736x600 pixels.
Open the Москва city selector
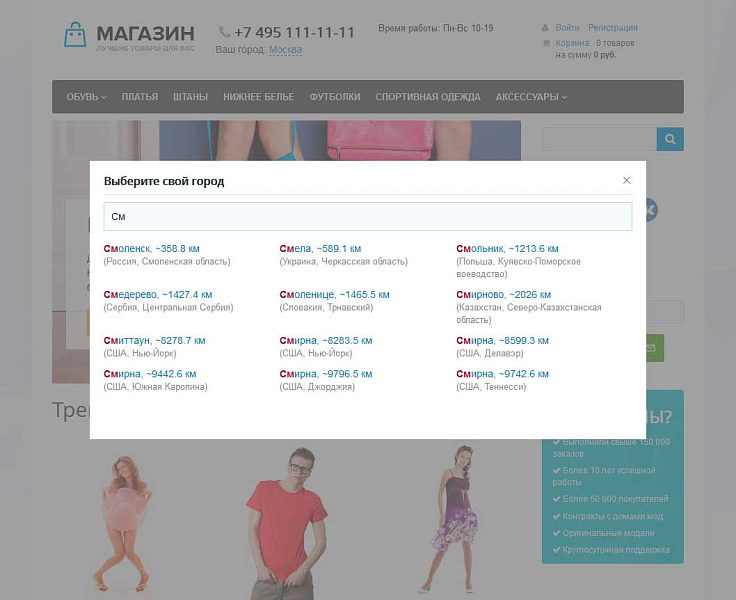285,49
